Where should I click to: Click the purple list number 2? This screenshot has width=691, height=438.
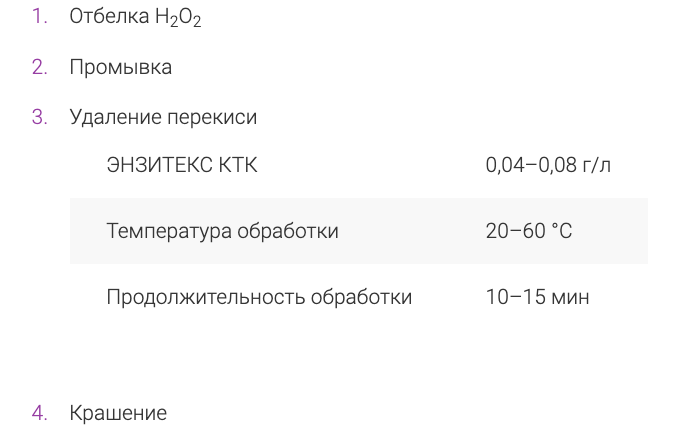(x=40, y=67)
